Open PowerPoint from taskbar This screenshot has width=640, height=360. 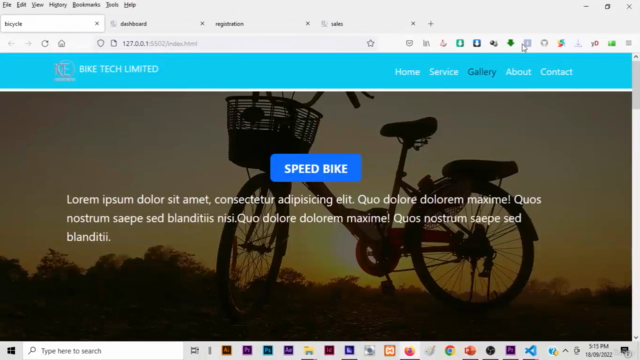pyautogui.click(x=470, y=351)
